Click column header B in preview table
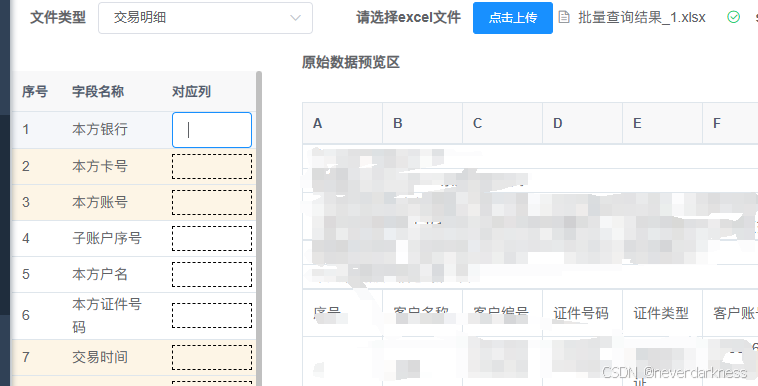The image size is (758, 386). click(423, 123)
